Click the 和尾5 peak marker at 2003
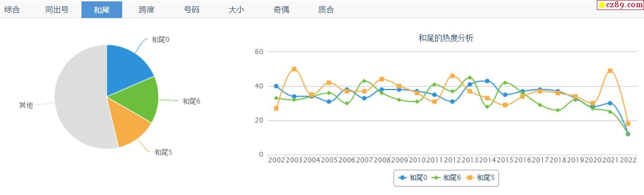Screen dimensions: 644x195 pos(294,69)
